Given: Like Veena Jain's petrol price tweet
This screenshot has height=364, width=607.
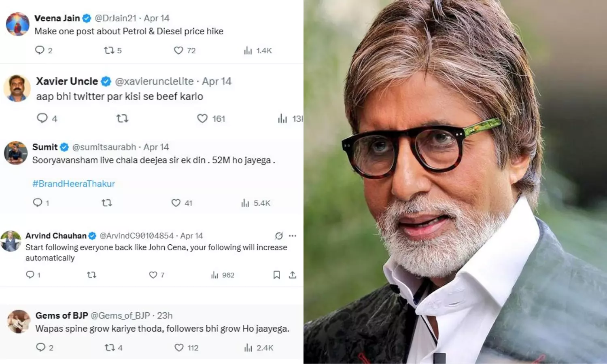Looking at the screenshot, I should coord(178,50).
